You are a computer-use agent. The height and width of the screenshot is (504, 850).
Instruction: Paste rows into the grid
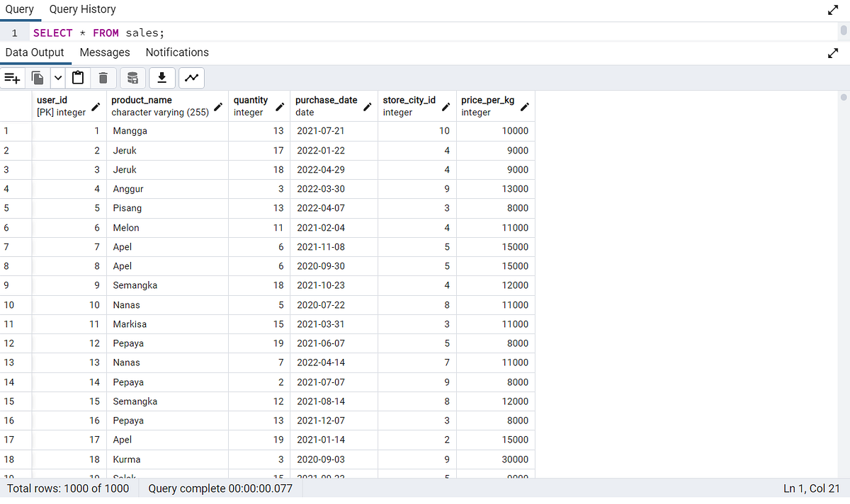point(78,78)
